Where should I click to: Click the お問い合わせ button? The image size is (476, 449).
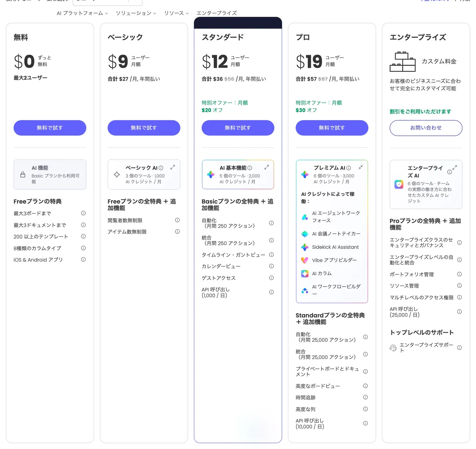point(426,128)
